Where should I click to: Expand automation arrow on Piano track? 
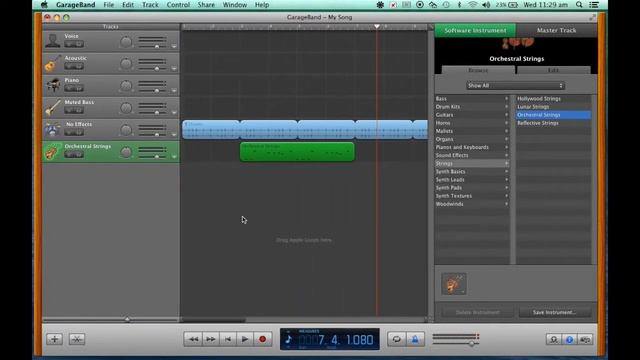pyautogui.click(x=174, y=91)
